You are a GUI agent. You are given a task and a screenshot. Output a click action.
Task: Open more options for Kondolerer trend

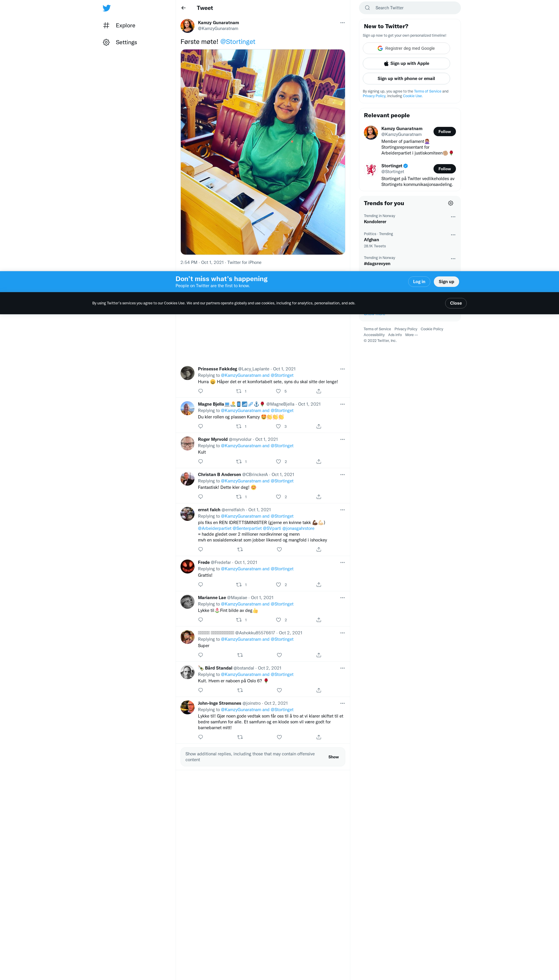pos(453,217)
